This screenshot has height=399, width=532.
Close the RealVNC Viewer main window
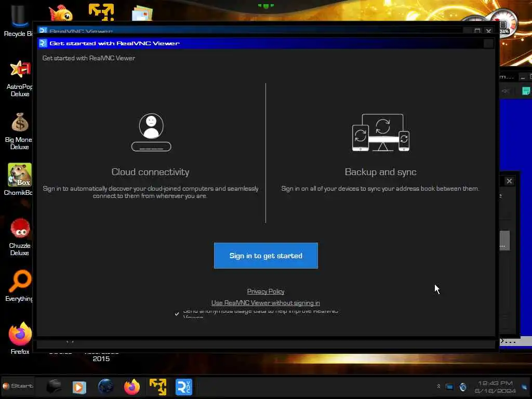click(x=488, y=31)
